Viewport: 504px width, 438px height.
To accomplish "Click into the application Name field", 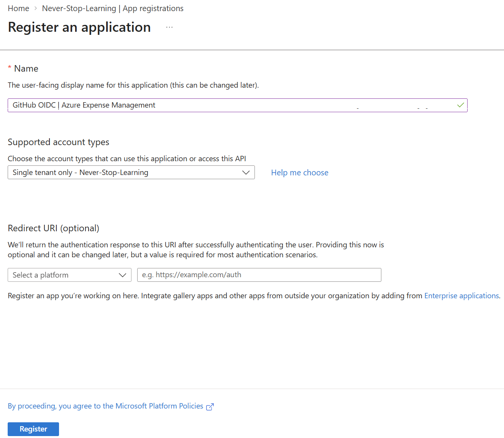I will pos(238,105).
